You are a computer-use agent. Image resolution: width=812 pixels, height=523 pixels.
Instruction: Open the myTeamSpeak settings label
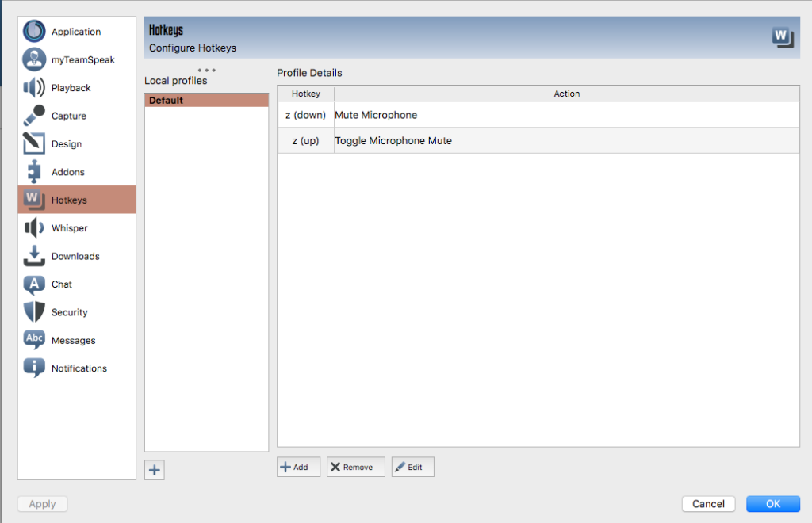click(82, 60)
